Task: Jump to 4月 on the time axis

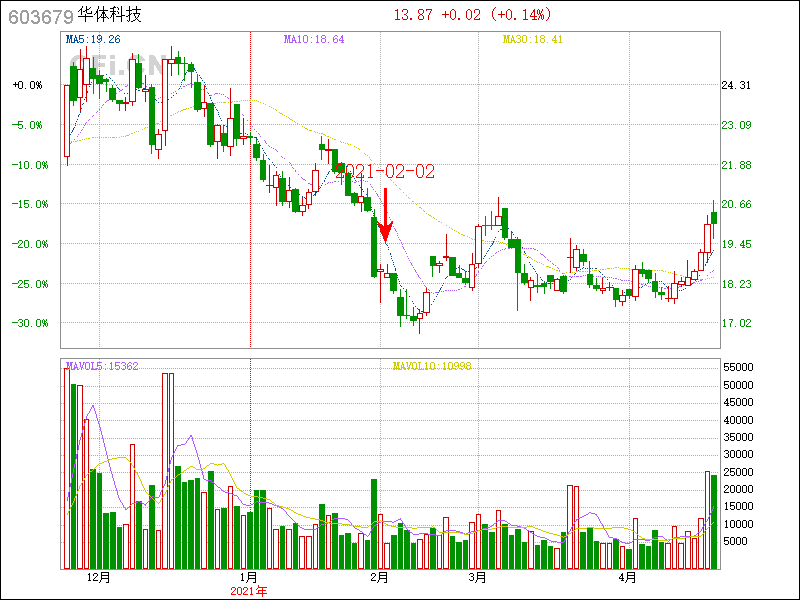Action: tap(626, 578)
